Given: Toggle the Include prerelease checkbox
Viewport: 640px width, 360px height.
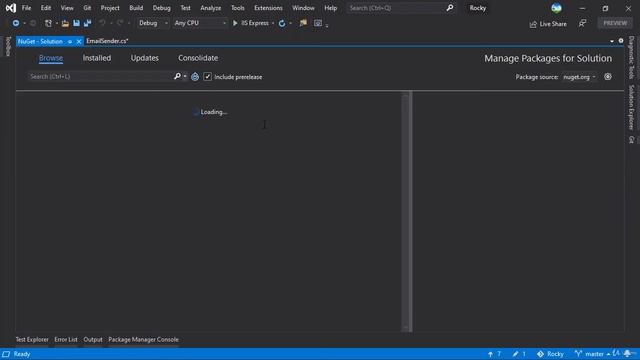Looking at the screenshot, I should (x=208, y=77).
